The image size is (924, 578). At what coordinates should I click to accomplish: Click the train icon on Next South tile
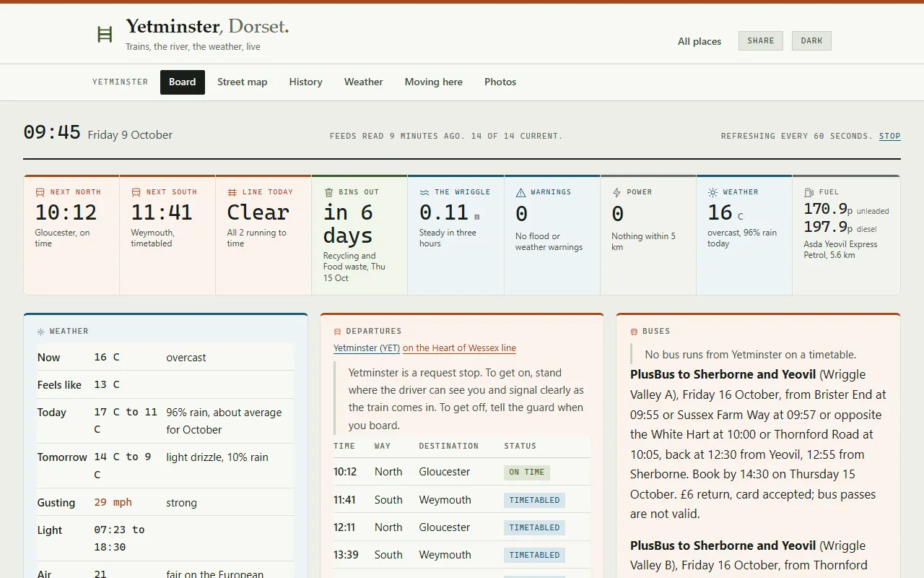click(x=136, y=192)
